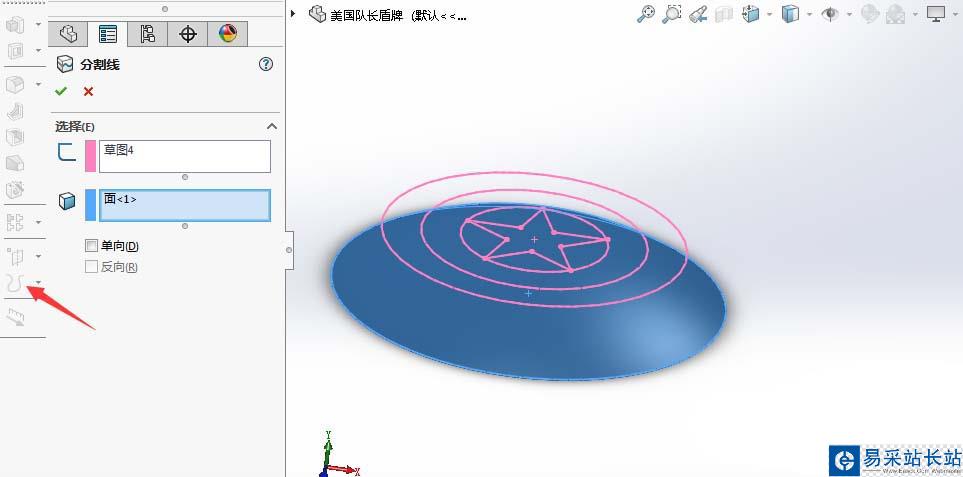Switch to the PropertyManager tab
The image size is (963, 477).
(x=107, y=34)
